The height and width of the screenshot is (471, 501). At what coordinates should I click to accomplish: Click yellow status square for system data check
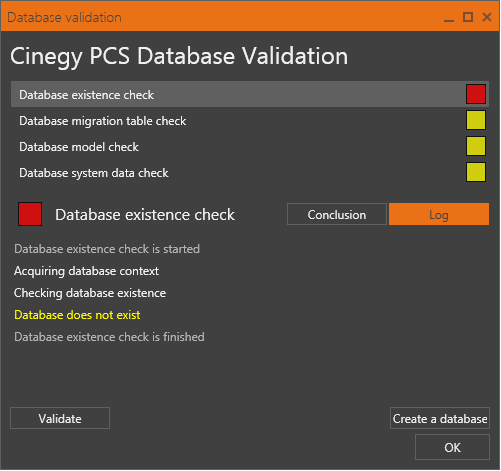pos(476,172)
